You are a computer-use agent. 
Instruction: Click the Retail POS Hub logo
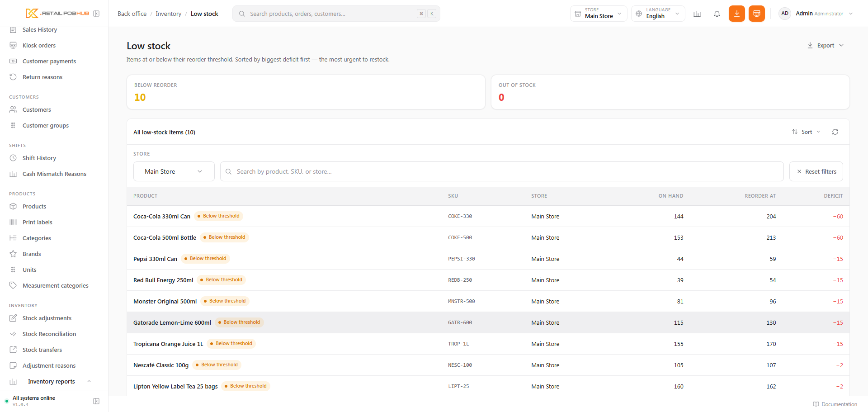point(57,14)
